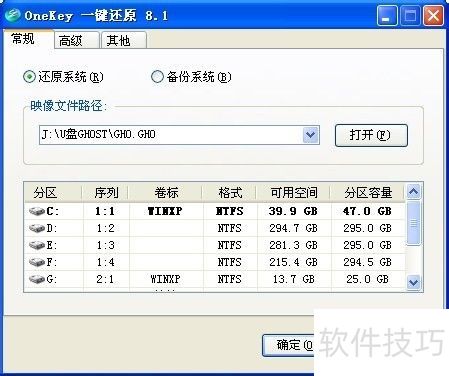Viewport: 449px width, 376px height.
Task: Select sequence cell 2:1
Action: click(105, 279)
